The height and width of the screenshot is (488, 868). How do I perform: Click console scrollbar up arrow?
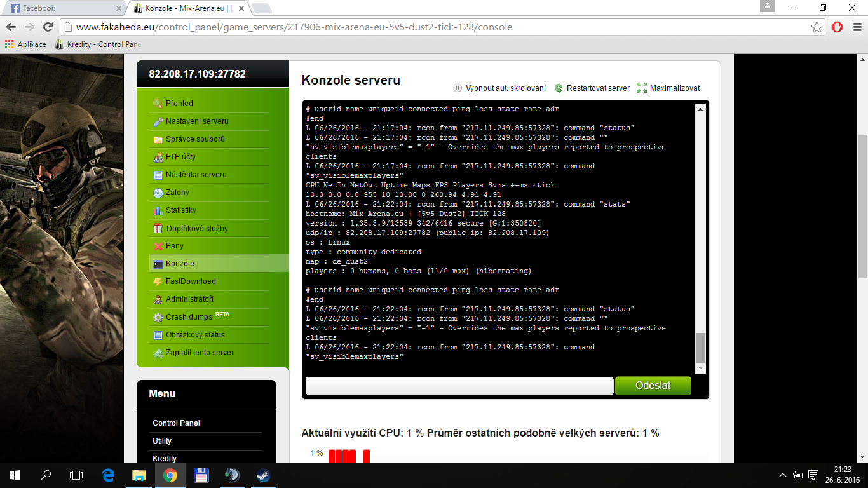[701, 109]
